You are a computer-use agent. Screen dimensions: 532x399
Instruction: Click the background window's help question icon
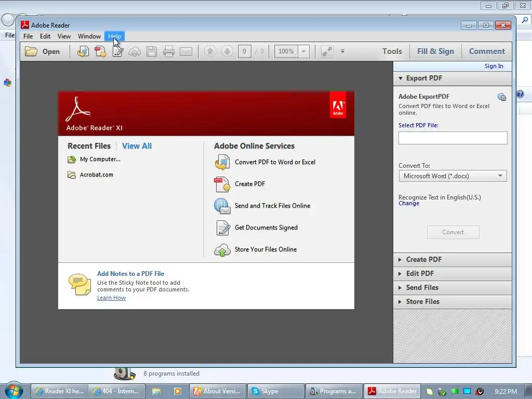(x=521, y=94)
